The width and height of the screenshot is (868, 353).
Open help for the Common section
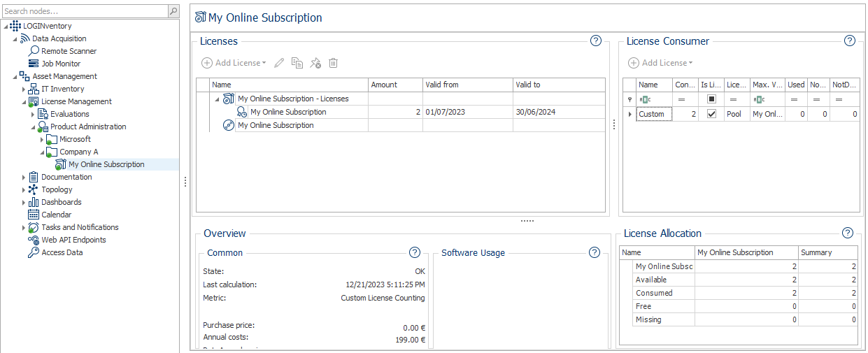pos(415,252)
